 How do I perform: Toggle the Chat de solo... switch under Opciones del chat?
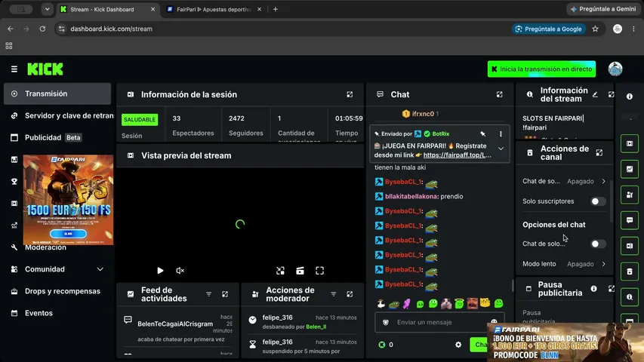point(598,244)
